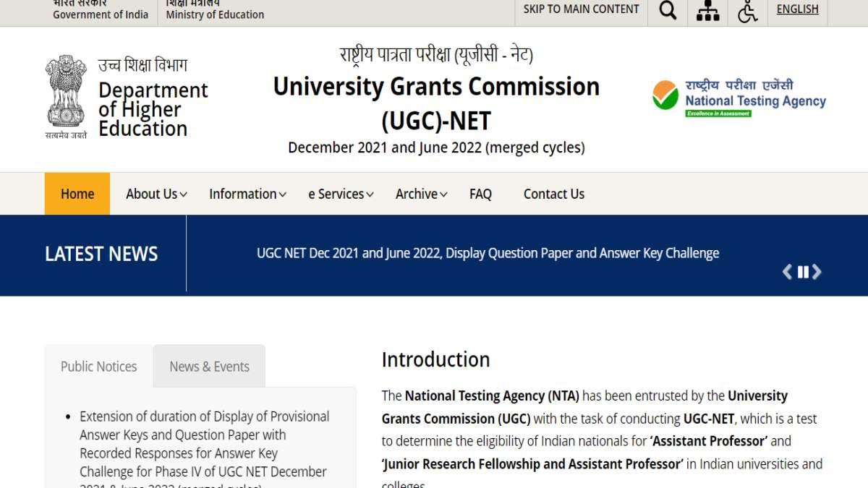The image size is (868, 488).
Task: Open the search icon in the header
Action: [x=666, y=10]
